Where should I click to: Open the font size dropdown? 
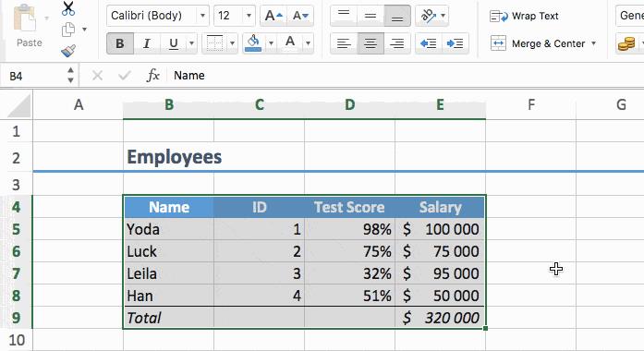249,16
